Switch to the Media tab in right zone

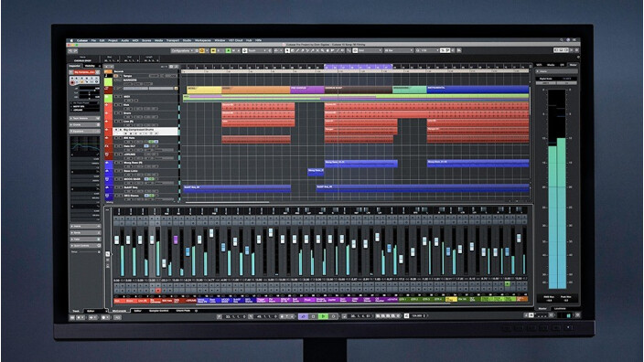(x=551, y=65)
